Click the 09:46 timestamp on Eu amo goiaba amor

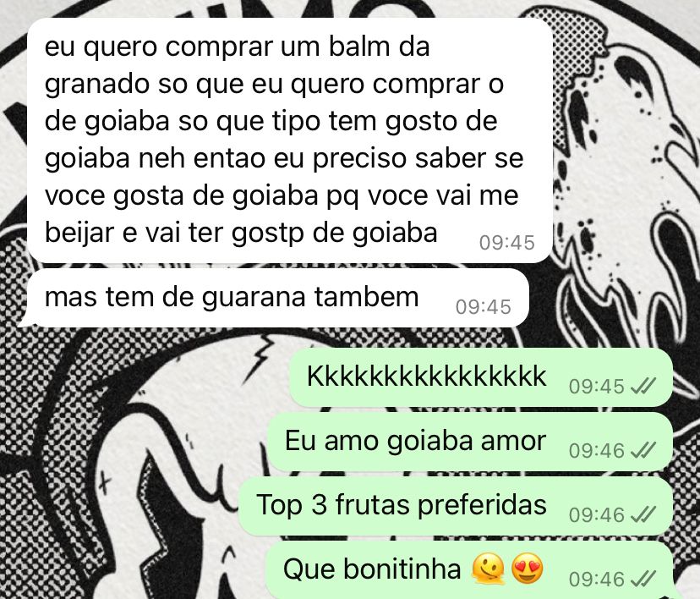[596, 451]
